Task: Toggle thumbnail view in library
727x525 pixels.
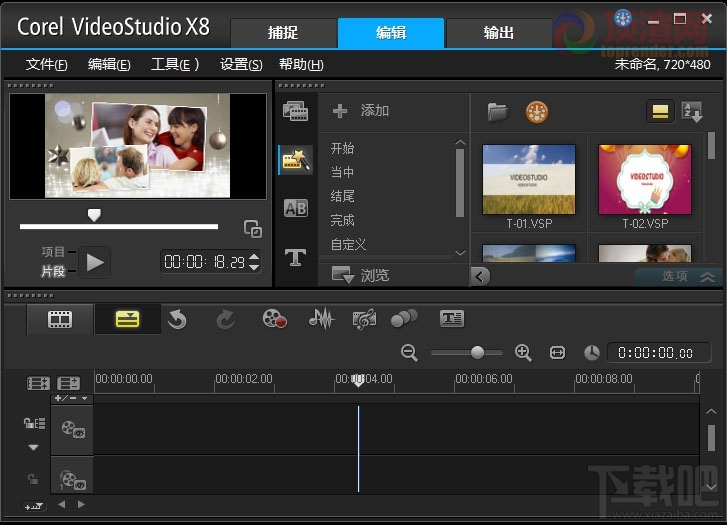Action: pos(659,111)
